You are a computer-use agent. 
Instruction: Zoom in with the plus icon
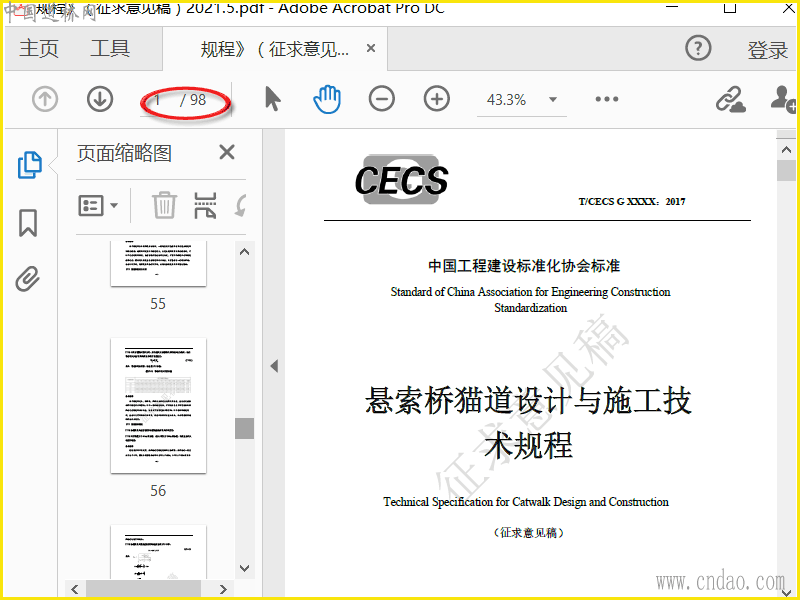[x=437, y=99]
